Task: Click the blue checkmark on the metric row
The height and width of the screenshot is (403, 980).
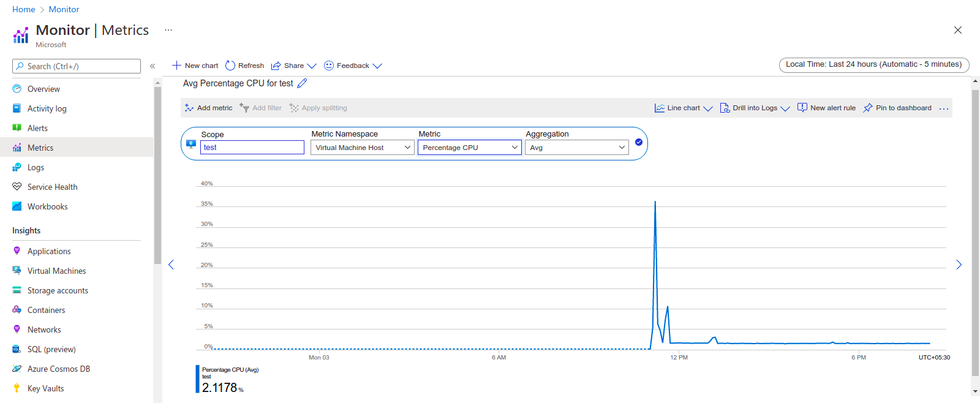Action: (x=639, y=142)
